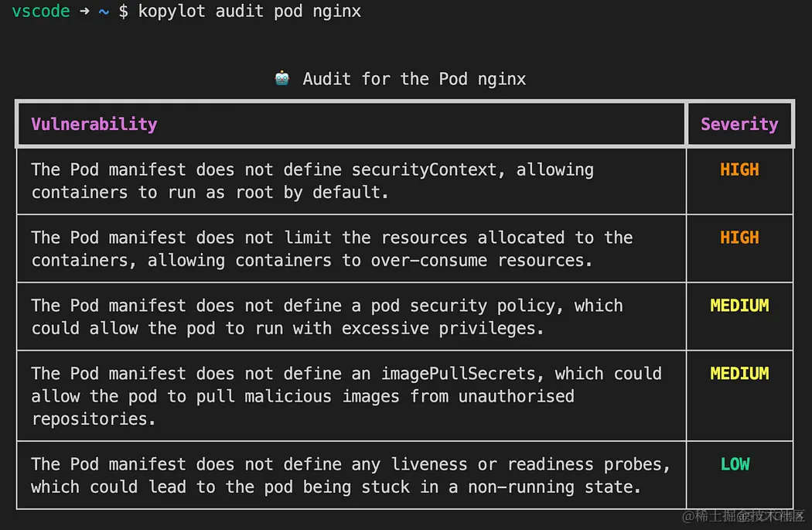Click the "Audit for the Pod nginx" title
Screen dimensions: 812x530
414,79
